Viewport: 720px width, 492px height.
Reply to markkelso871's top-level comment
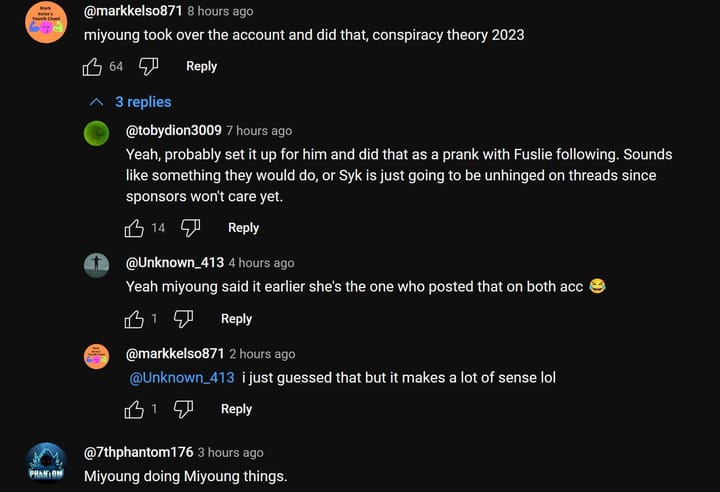pos(201,66)
